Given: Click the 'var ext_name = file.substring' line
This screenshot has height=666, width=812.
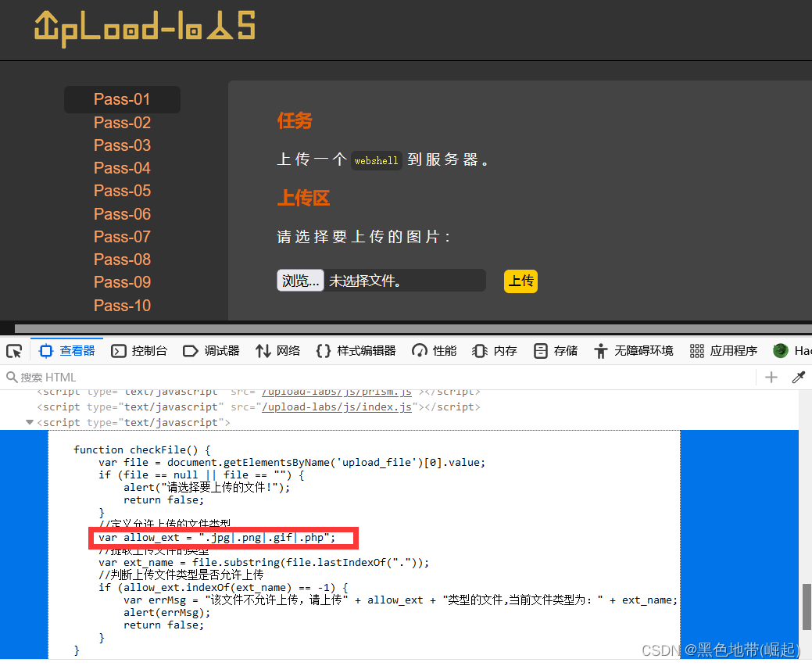Looking at the screenshot, I should pyautogui.click(x=263, y=562).
